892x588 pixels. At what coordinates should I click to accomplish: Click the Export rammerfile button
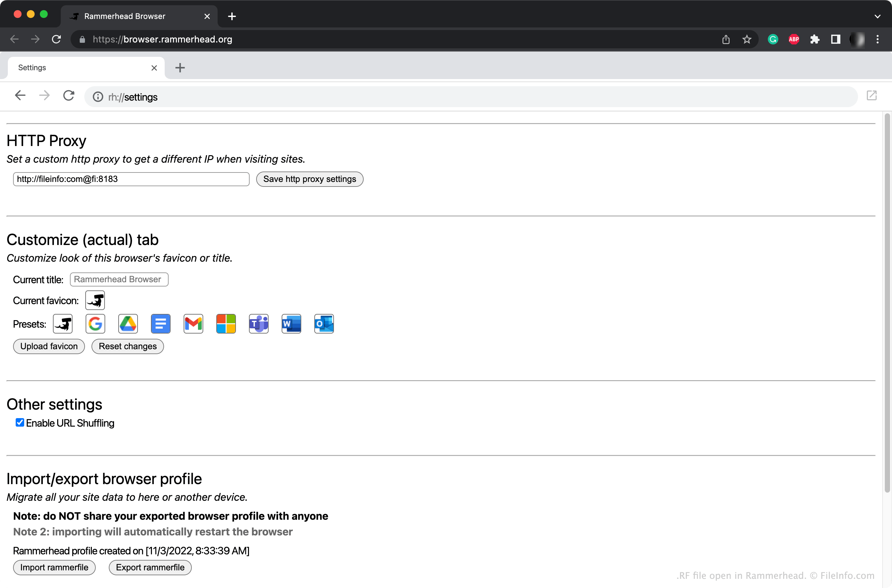click(x=150, y=567)
